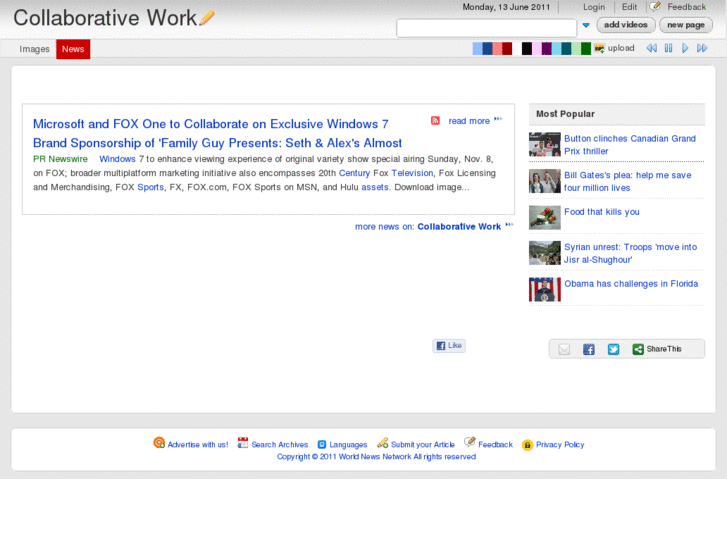Open Food that kills you headline
Screen dimensions: 727x545
coord(601,212)
